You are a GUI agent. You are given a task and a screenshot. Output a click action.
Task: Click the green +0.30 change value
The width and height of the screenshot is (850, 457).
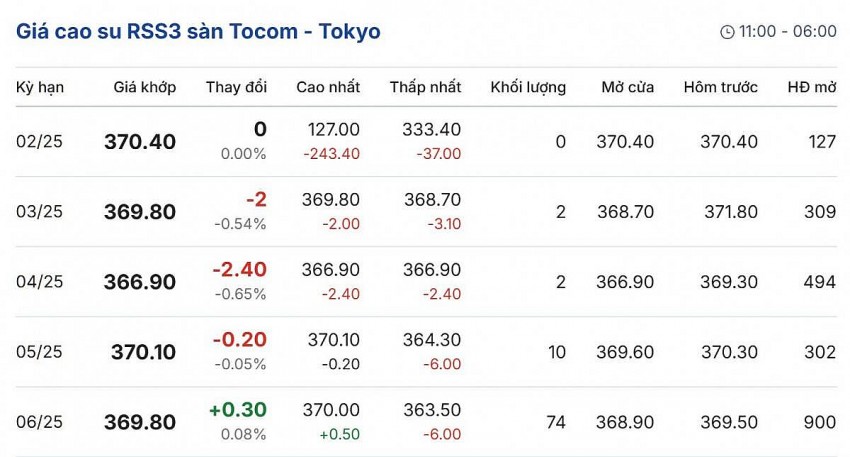click(237, 410)
